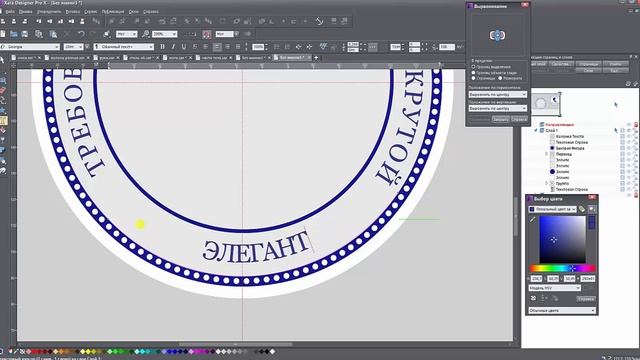Toggle underline text formatting
This screenshot has width=640, height=360.
coord(184,47)
